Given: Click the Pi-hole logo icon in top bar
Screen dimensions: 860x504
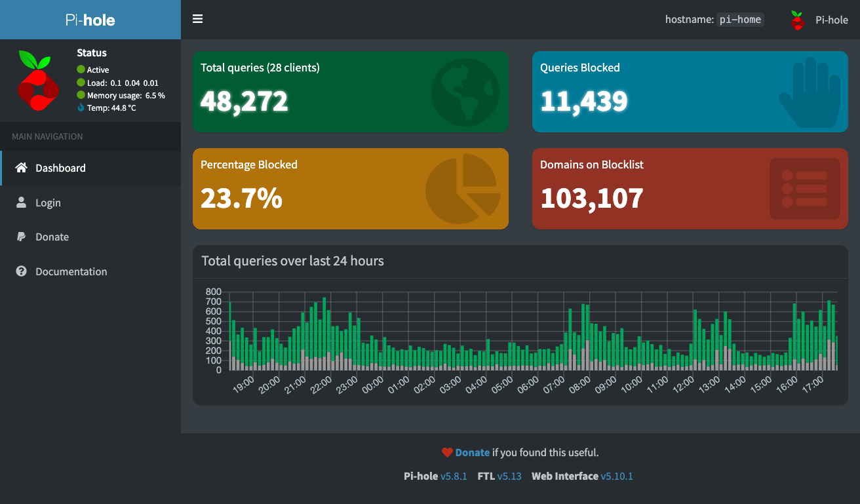Looking at the screenshot, I should click(x=797, y=20).
